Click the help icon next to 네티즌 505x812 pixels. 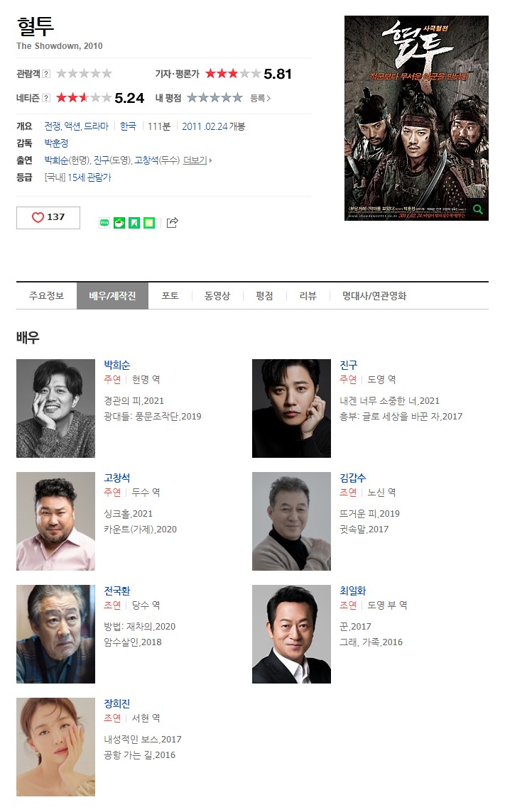(46, 98)
